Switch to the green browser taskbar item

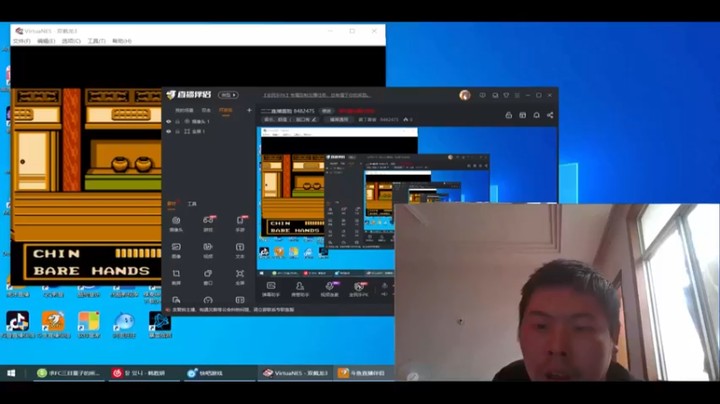tap(69, 373)
